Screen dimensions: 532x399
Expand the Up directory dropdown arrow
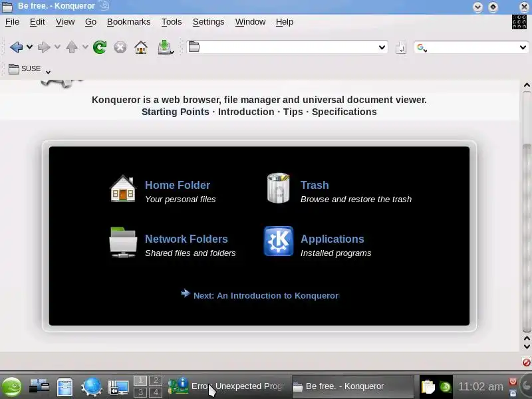point(85,47)
